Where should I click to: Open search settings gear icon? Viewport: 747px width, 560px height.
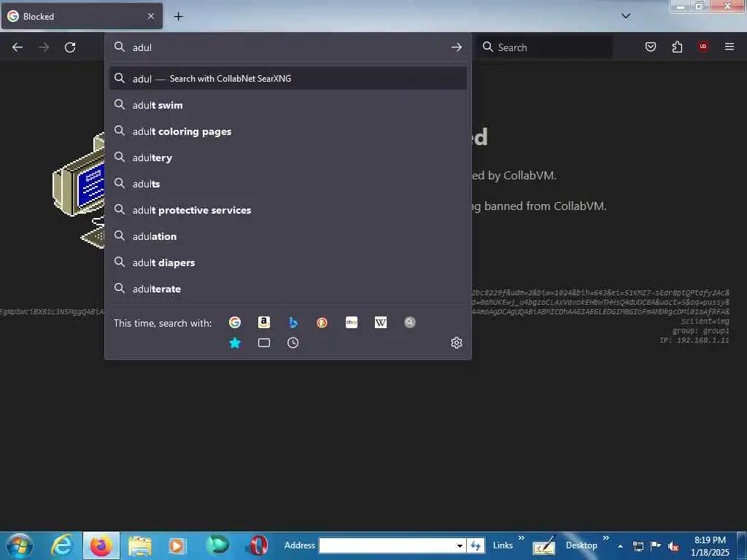click(457, 343)
